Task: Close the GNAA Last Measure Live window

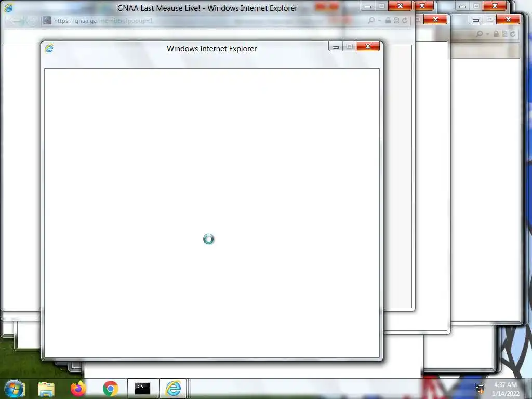Action: (x=400, y=6)
